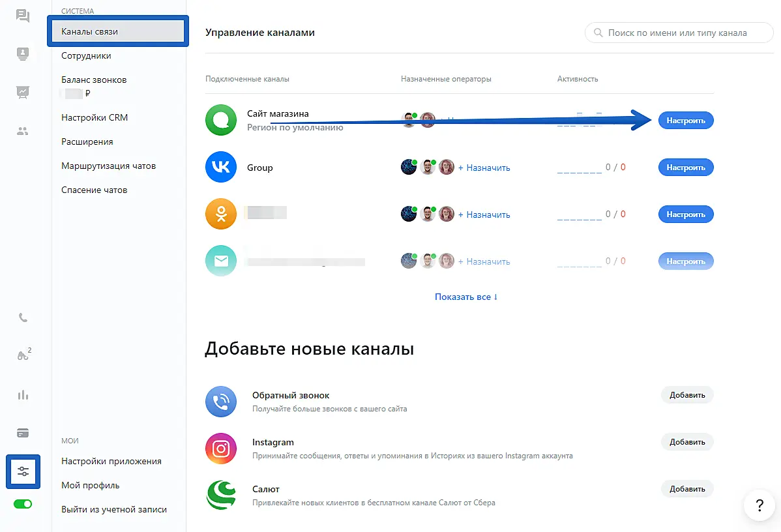Click the Салют channel title text
This screenshot has width=781, height=532.
[266, 489]
